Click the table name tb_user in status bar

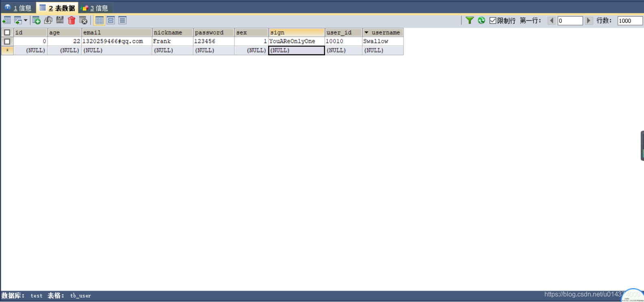(80, 296)
